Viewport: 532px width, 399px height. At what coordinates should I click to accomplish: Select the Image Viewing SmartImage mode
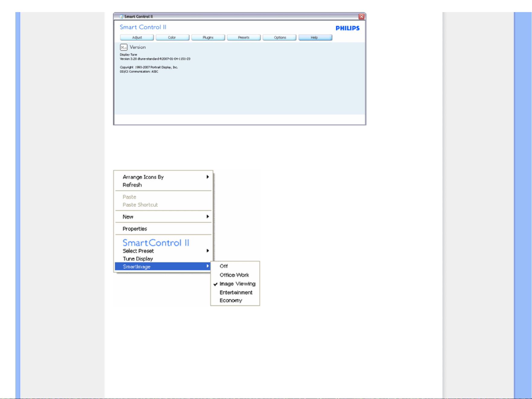(x=235, y=284)
